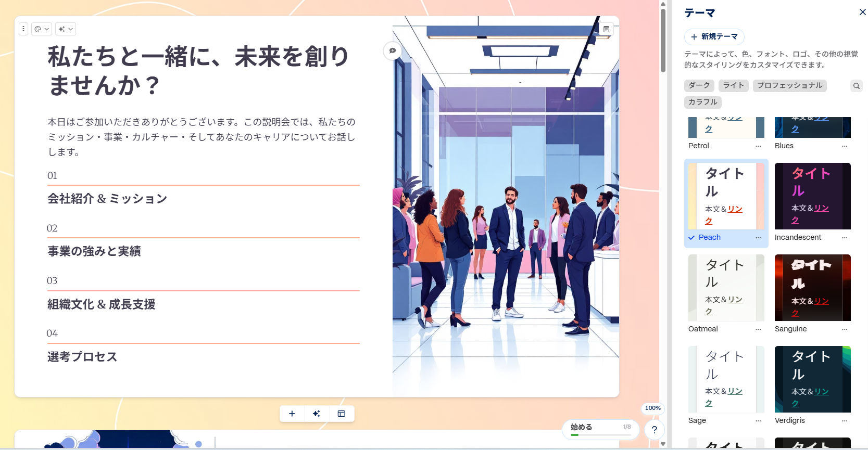The image size is (868, 450).
Task: Add a new card with plus button
Action: tap(292, 414)
